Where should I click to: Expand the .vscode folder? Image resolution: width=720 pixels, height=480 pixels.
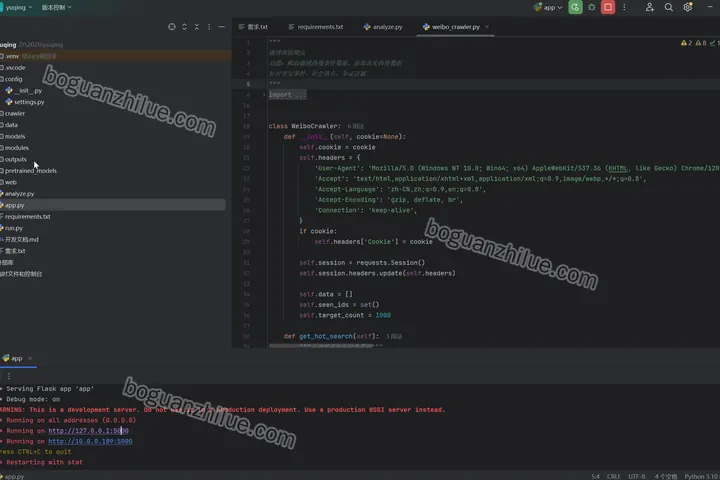(x=13, y=68)
